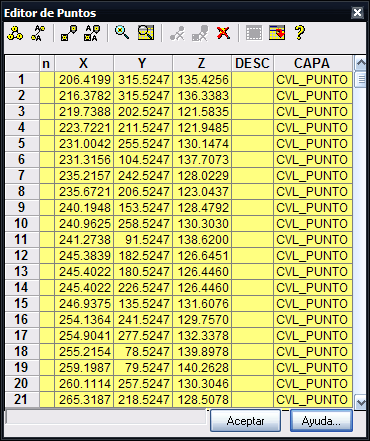Click the scrollbar down arrow
The width and height of the screenshot is (370, 441).
[361, 402]
